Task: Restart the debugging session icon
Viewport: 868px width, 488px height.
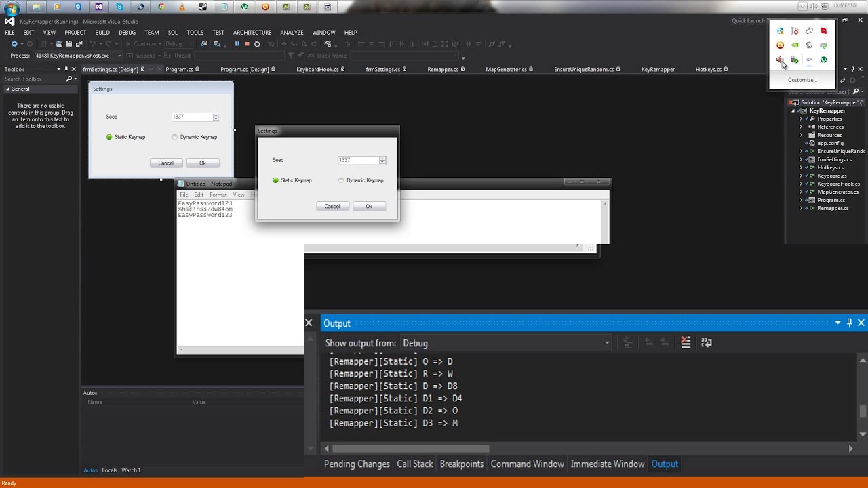Action: (257, 44)
